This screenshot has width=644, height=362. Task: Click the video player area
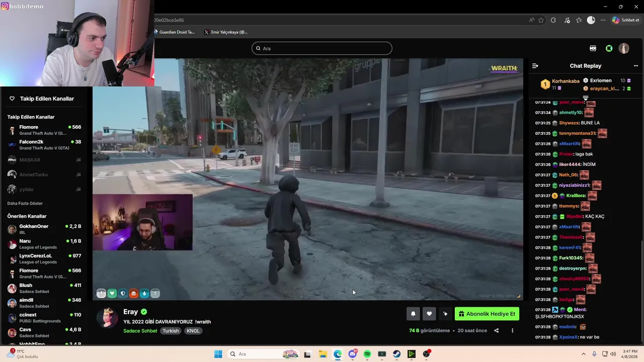click(x=308, y=179)
